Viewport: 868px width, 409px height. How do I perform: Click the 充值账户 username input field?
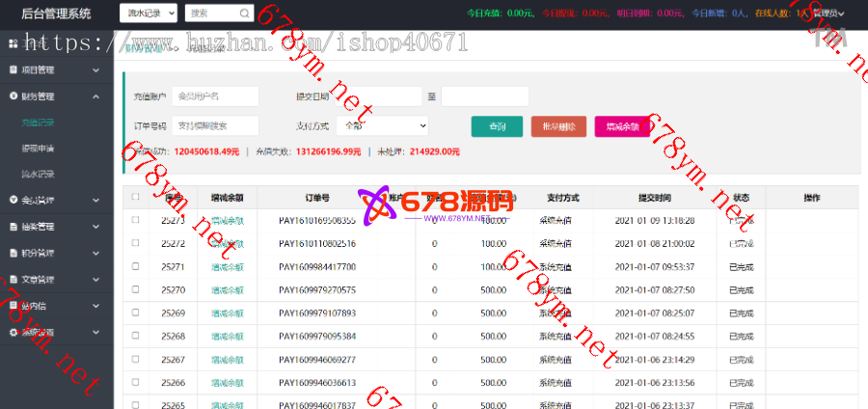[215, 96]
